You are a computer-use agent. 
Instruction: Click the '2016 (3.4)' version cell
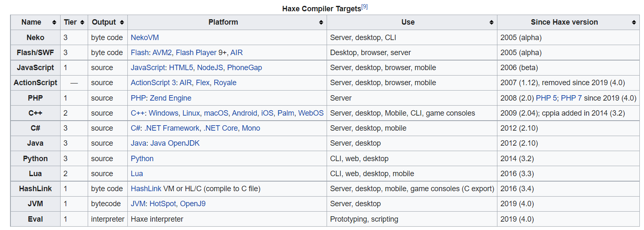pos(568,189)
